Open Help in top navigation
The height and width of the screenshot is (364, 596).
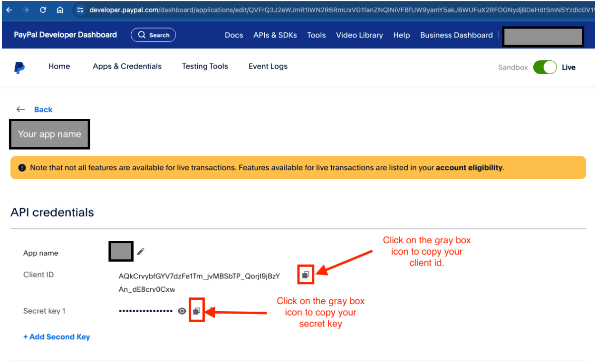402,35
